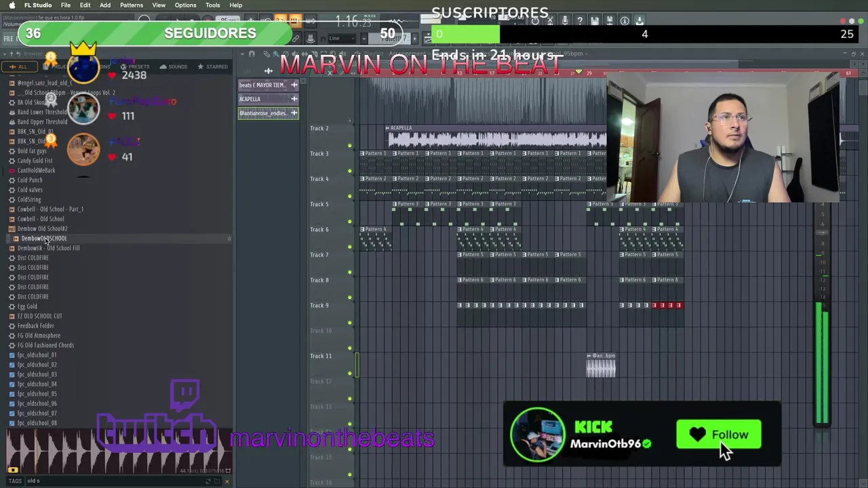The width and height of the screenshot is (868, 488).
Task: Toggle mute on Track 8
Action: 350,298
